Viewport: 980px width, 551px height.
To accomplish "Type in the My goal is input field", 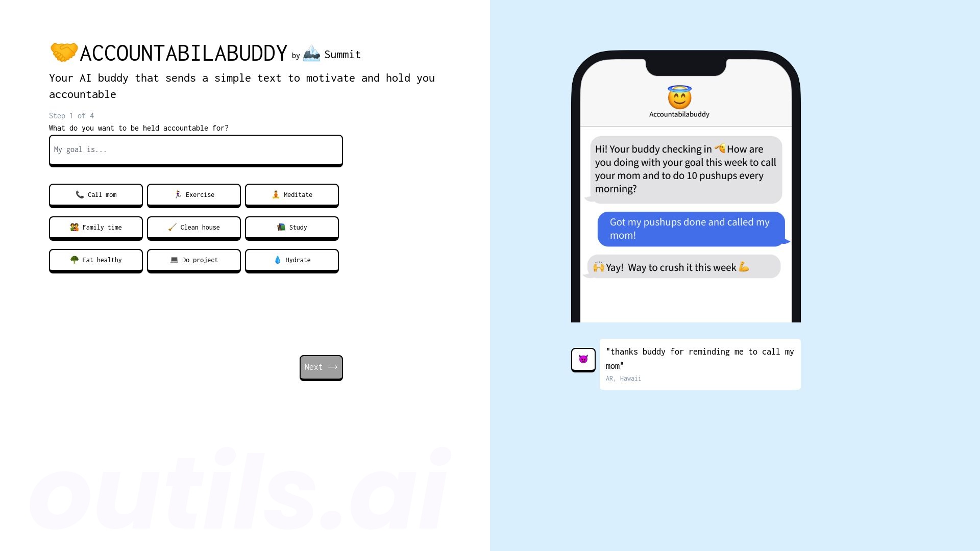I will pos(195,149).
